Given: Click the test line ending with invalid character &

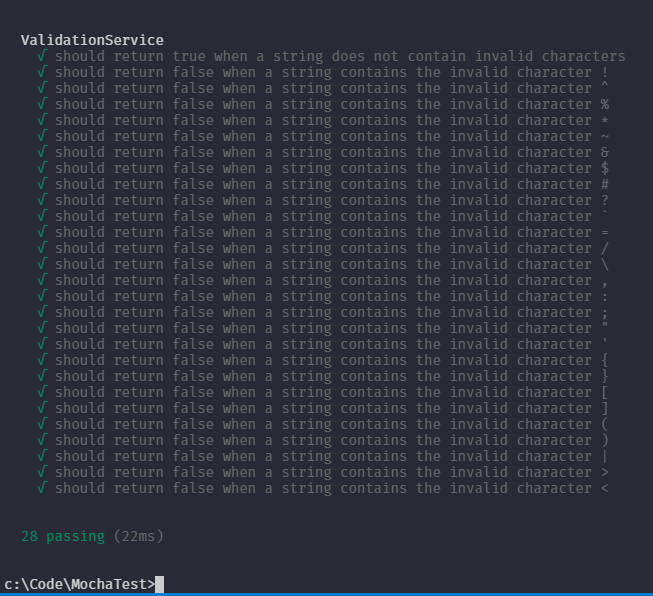Looking at the screenshot, I should pos(323,152).
